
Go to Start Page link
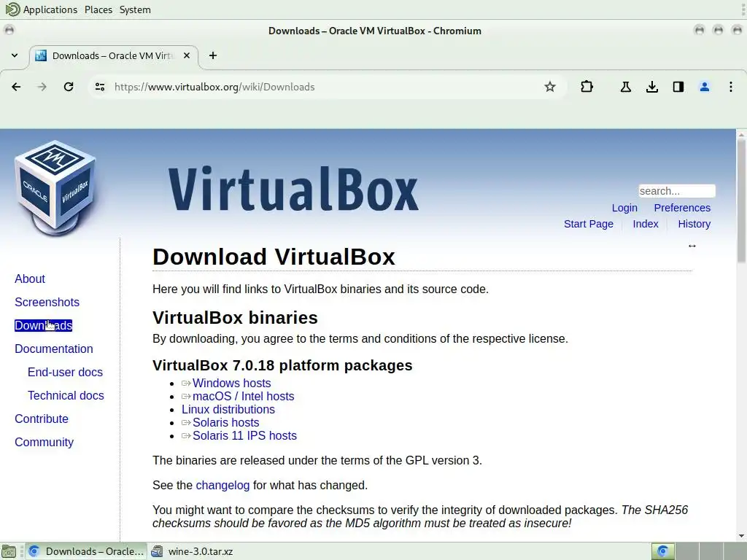[x=589, y=224]
